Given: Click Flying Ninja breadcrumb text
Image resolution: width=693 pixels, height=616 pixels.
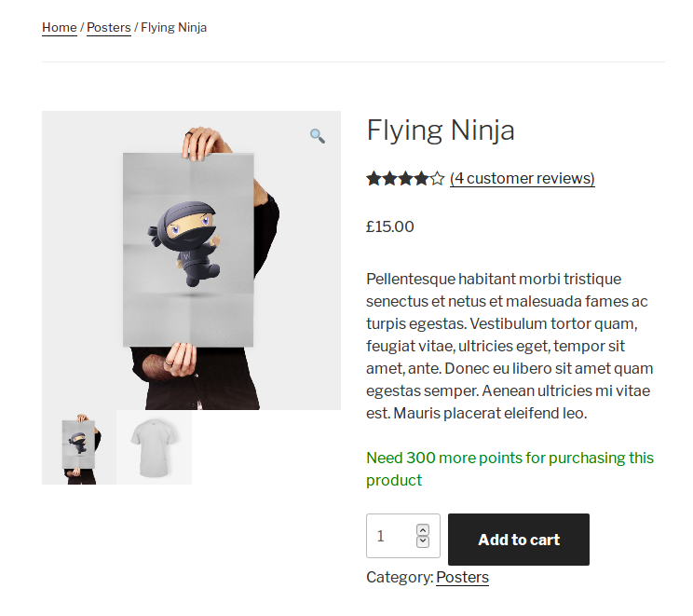Looking at the screenshot, I should (174, 28).
